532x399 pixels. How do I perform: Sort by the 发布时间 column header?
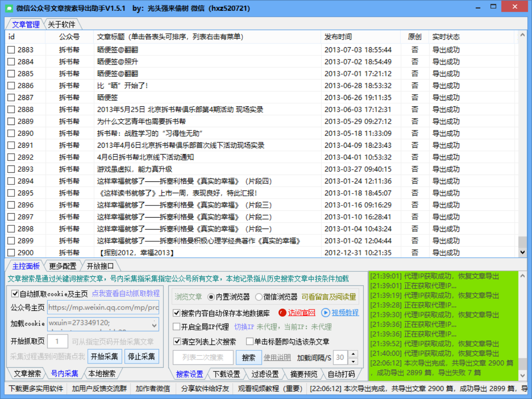[x=360, y=37]
